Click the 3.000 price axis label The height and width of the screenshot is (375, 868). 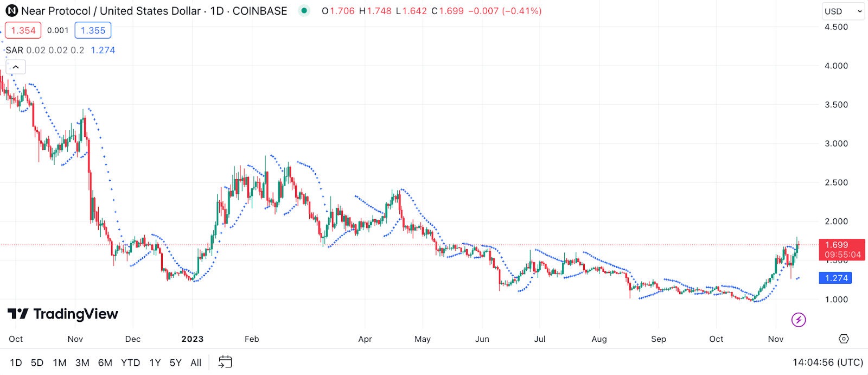[x=836, y=143]
